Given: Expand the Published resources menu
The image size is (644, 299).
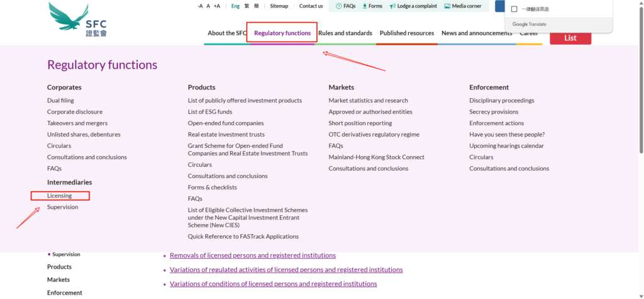Looking at the screenshot, I should [406, 33].
